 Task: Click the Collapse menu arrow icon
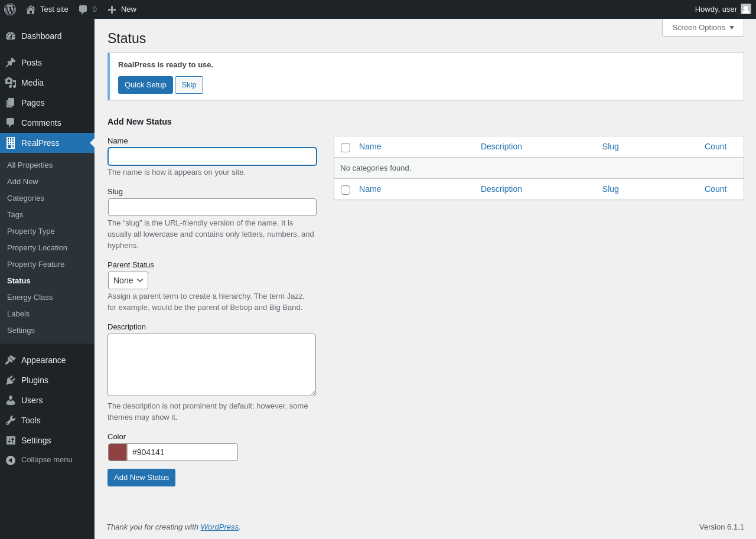11,460
